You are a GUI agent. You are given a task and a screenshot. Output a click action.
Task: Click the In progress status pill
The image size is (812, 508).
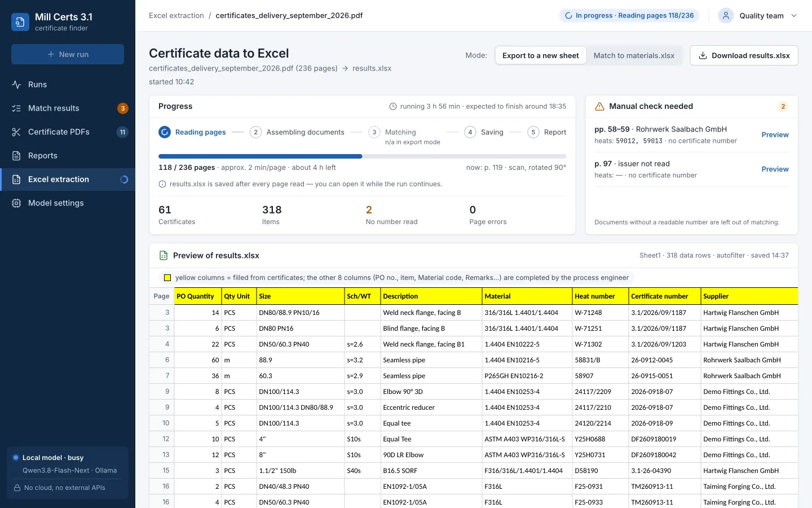pyautogui.click(x=629, y=16)
